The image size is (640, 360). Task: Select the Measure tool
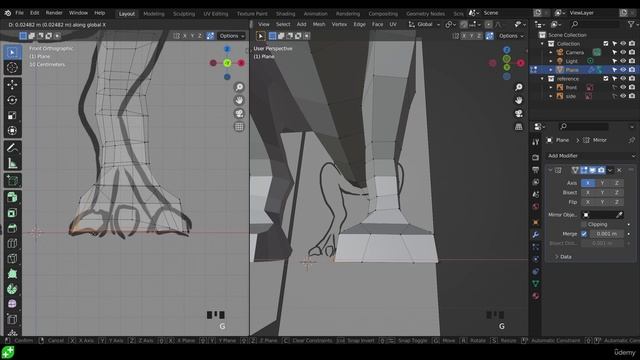click(x=12, y=163)
